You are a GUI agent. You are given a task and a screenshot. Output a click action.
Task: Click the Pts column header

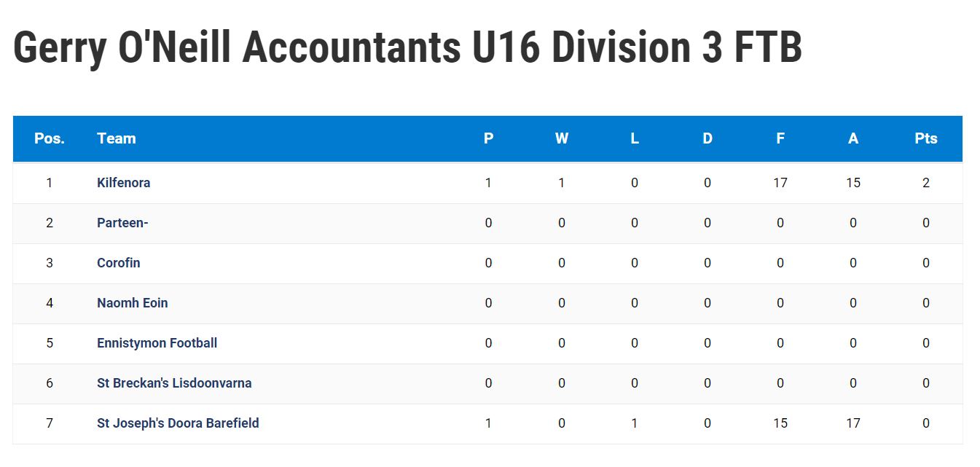point(926,138)
